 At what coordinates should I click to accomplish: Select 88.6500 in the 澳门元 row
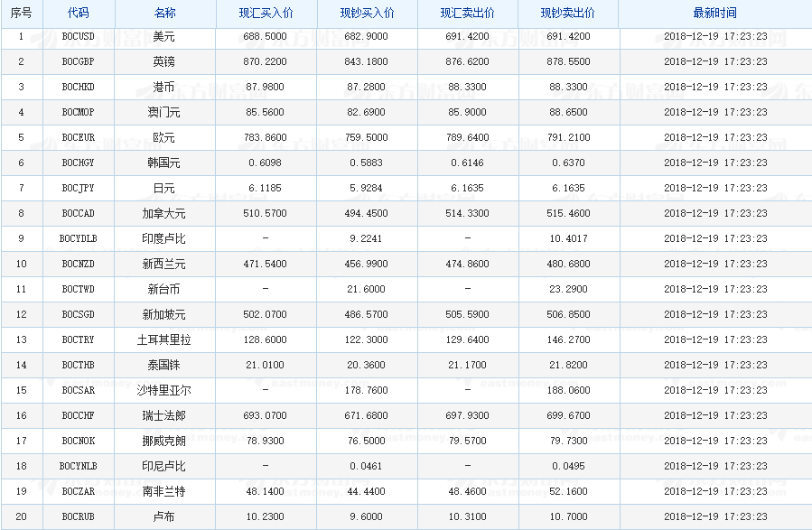pyautogui.click(x=569, y=112)
